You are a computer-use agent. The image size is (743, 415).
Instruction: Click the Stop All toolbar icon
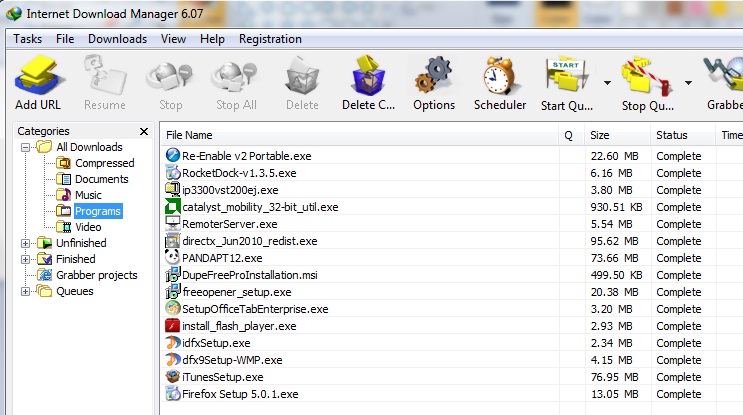tap(236, 77)
